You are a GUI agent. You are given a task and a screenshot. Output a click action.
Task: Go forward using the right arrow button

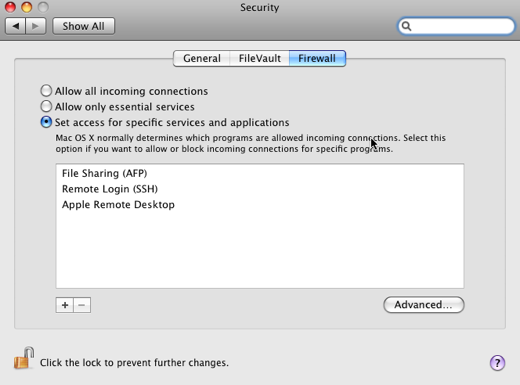(x=36, y=26)
